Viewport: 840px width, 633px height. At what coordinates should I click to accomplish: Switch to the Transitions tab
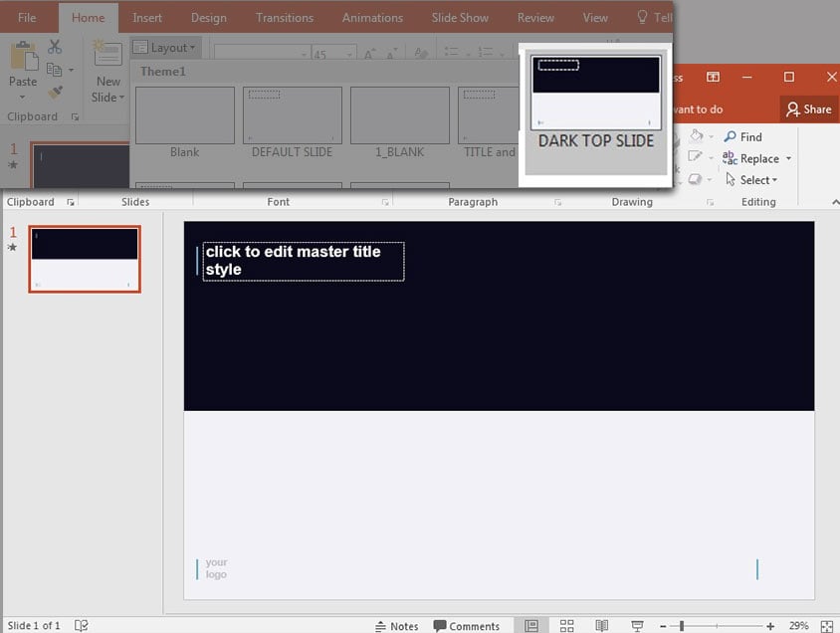coord(286,17)
